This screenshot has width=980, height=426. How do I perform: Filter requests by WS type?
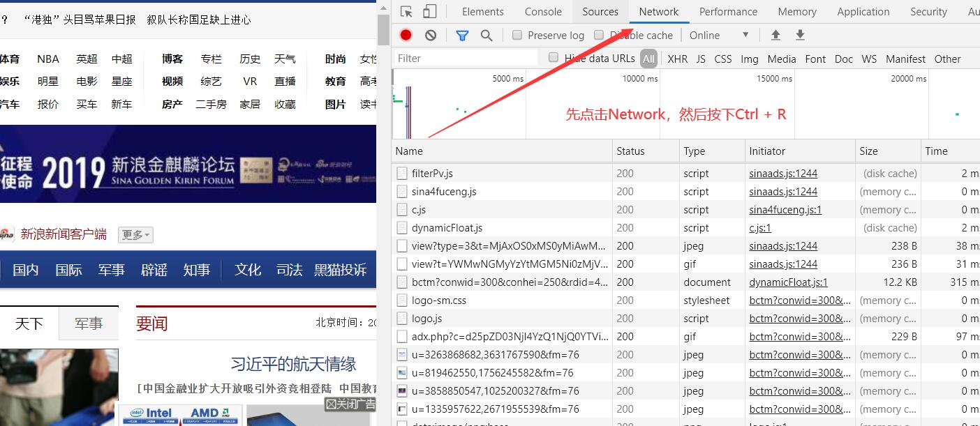pyautogui.click(x=869, y=59)
